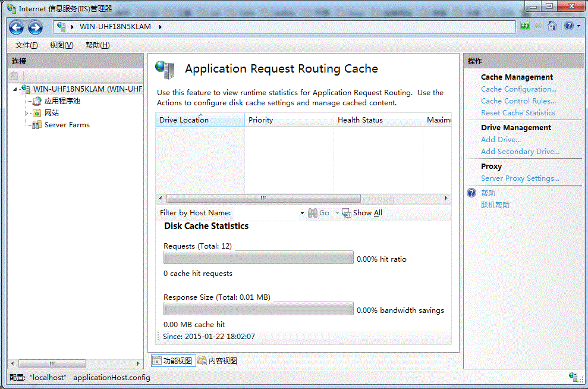Screen dimensions: 588x389
Task: Sort by Drive Location column header
Action: [x=200, y=120]
